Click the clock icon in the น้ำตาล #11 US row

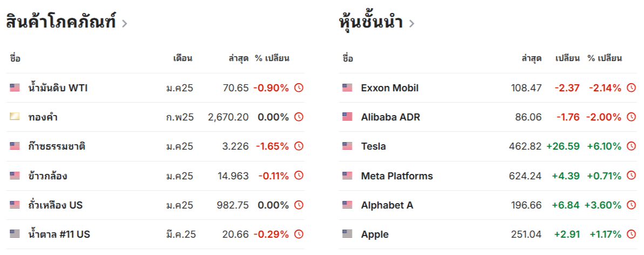click(299, 234)
